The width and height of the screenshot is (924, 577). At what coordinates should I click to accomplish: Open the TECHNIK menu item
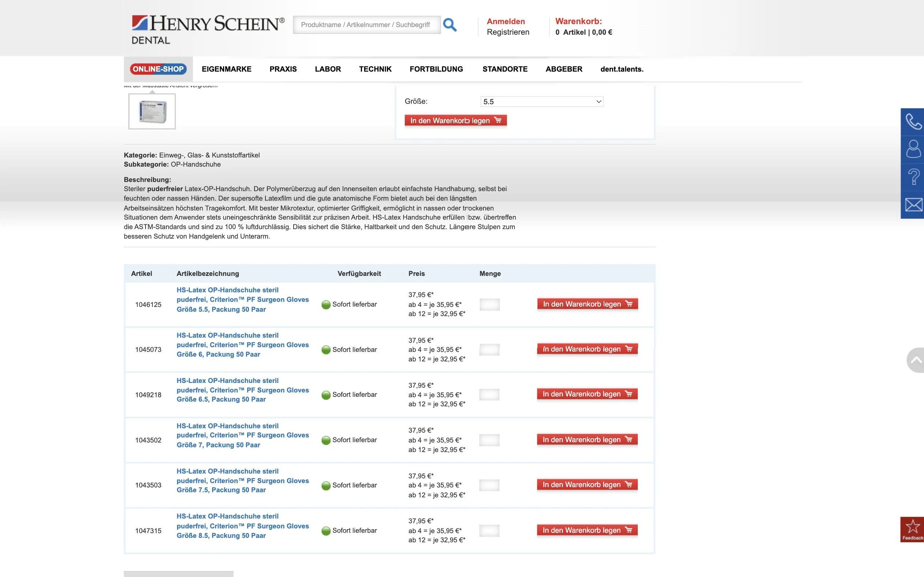pos(375,69)
